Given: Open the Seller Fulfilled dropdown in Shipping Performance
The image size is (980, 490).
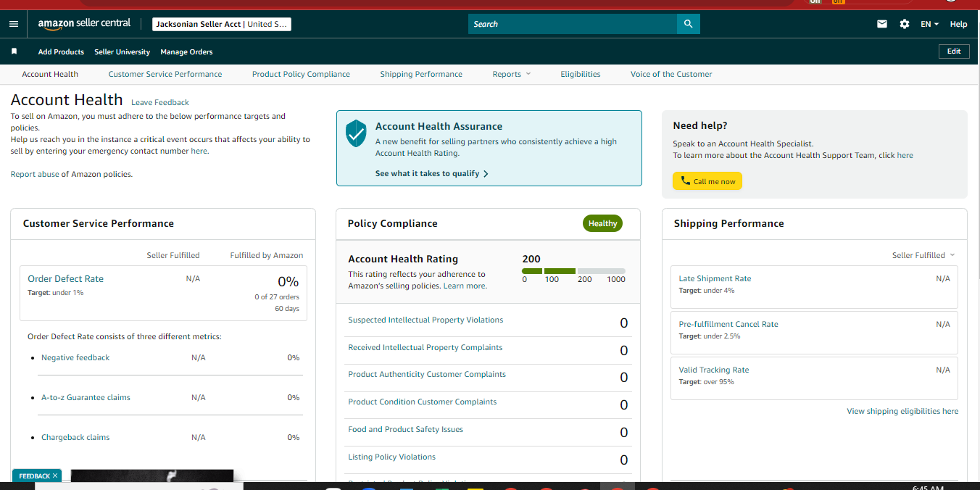Looking at the screenshot, I should pyautogui.click(x=923, y=255).
